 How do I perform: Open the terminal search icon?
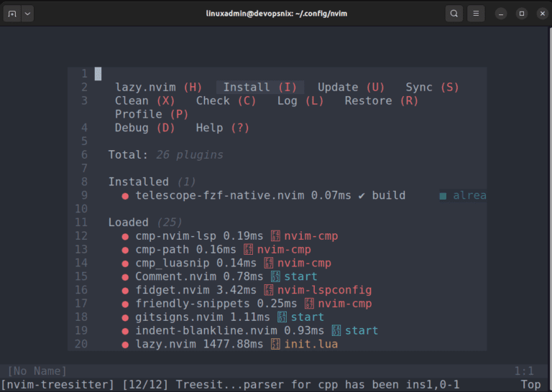pyautogui.click(x=454, y=14)
